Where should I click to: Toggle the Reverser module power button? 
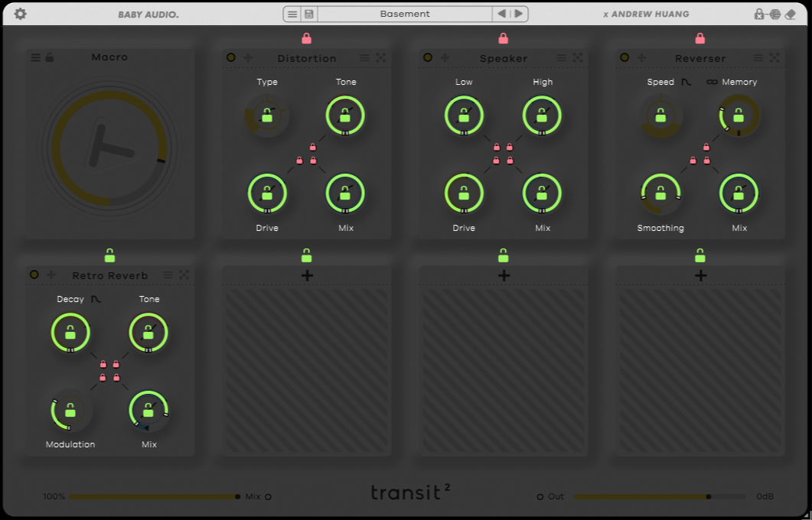pyautogui.click(x=624, y=57)
